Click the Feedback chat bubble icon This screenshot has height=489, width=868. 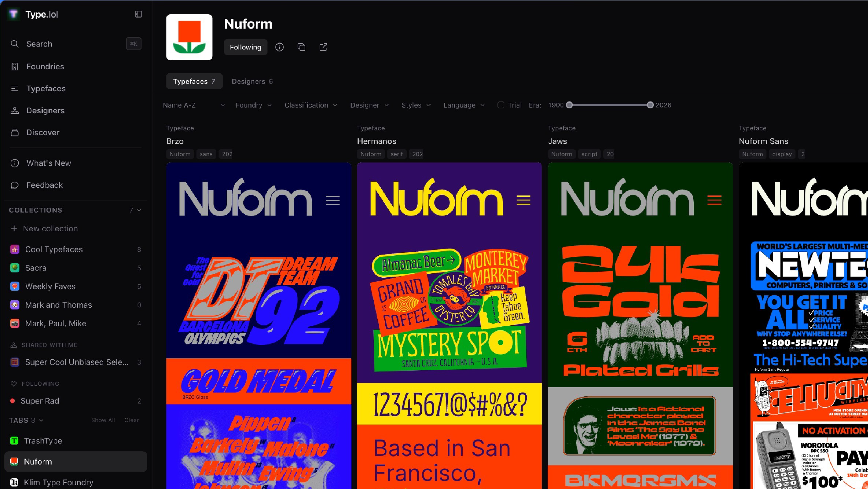14,185
